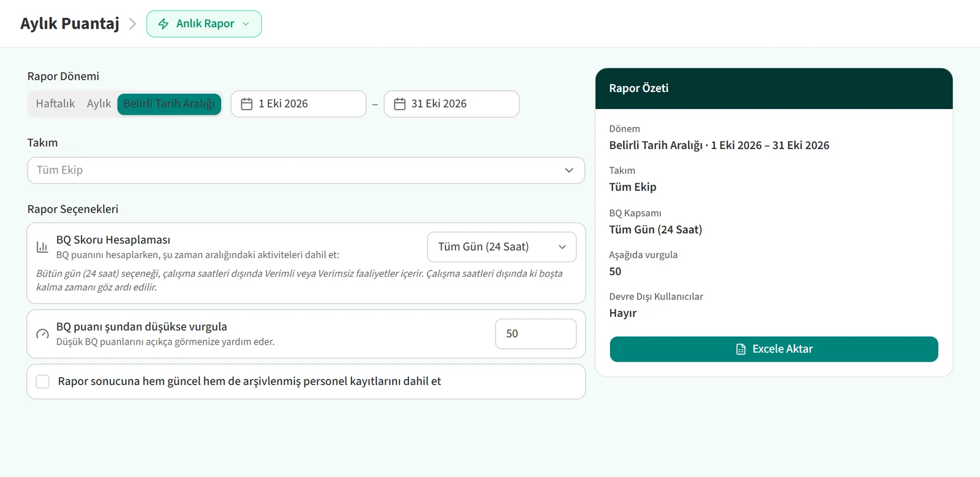Enable archived personnel records checkbox
Screen dimensions: 980x477
43,381
